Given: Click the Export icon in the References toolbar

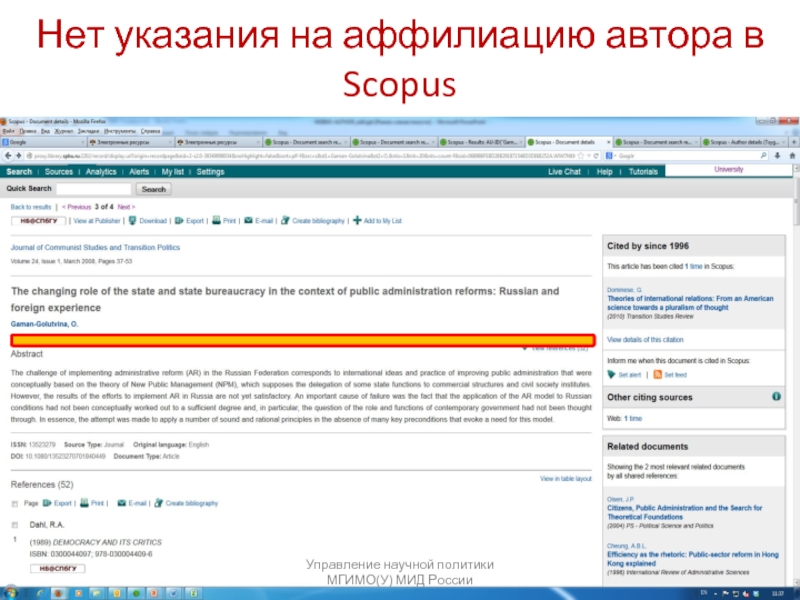Looking at the screenshot, I should pyautogui.click(x=47, y=503).
